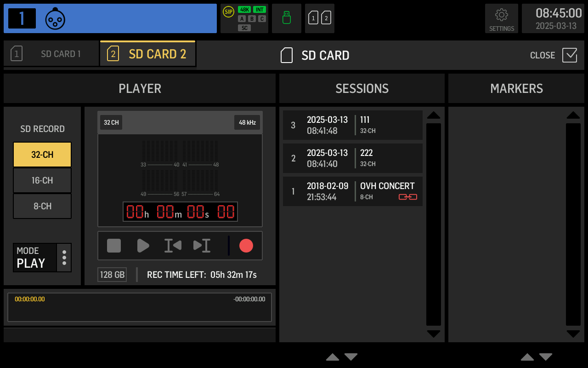588x368 pixels.
Task: Click the red link icon on OVH CONCERT
Action: (x=407, y=197)
